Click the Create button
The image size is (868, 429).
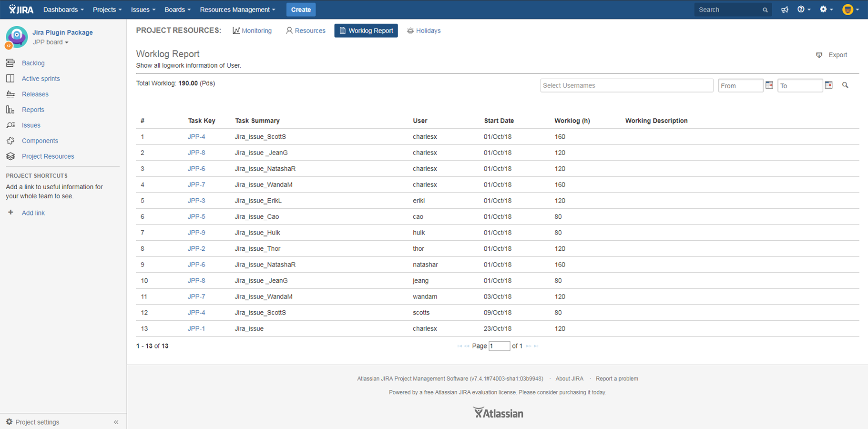pos(301,10)
